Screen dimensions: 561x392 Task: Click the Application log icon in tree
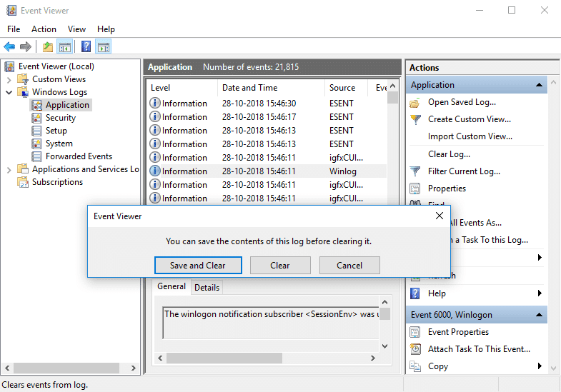coord(36,105)
